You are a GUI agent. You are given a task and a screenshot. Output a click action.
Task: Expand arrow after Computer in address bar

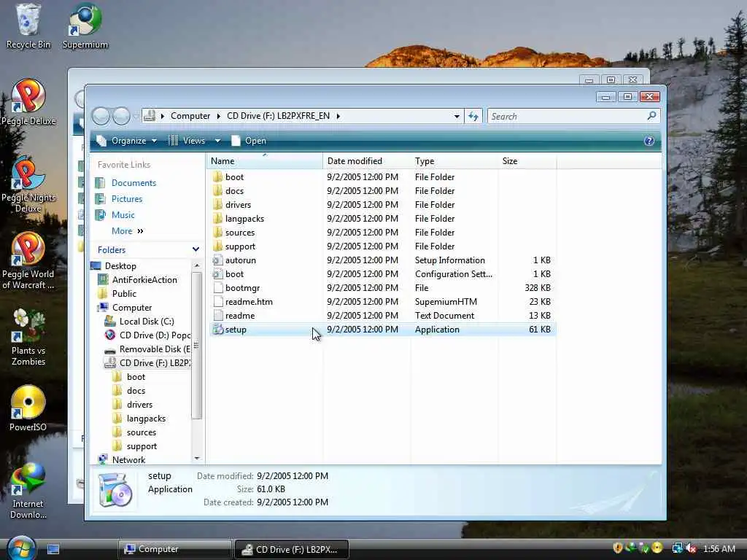click(219, 116)
